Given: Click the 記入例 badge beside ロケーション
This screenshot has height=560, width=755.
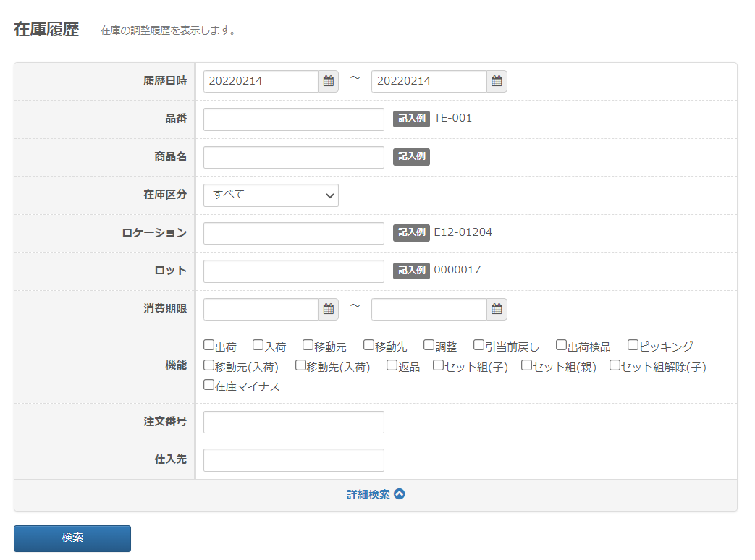Looking at the screenshot, I should pos(411,232).
